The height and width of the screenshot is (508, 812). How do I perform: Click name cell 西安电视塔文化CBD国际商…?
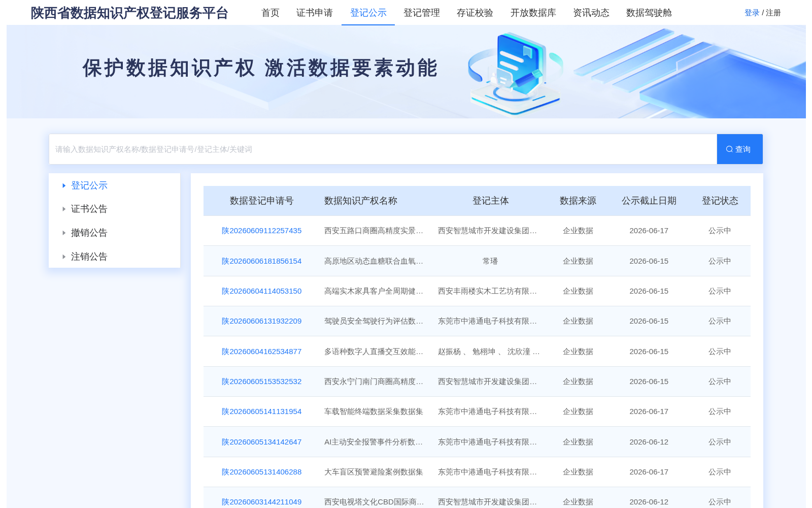pos(374,502)
